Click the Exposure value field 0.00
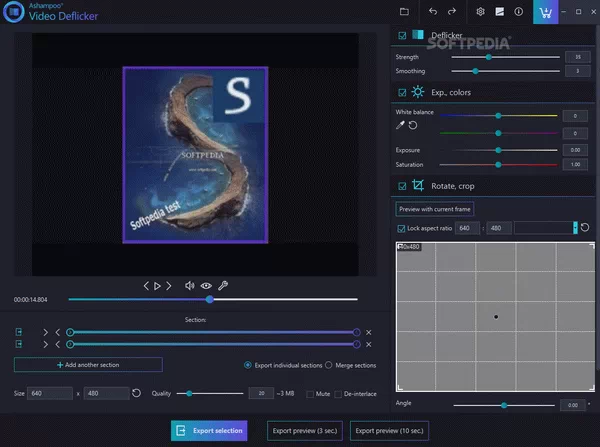 pyautogui.click(x=575, y=150)
